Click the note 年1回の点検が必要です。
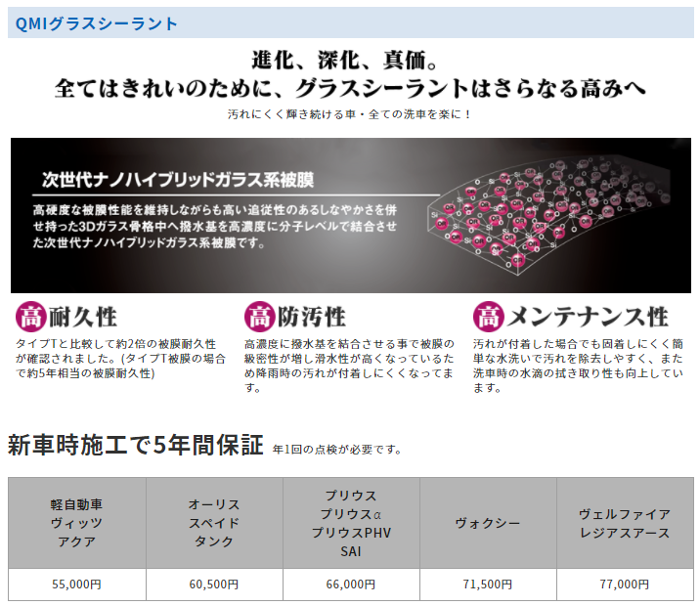 coord(337,450)
